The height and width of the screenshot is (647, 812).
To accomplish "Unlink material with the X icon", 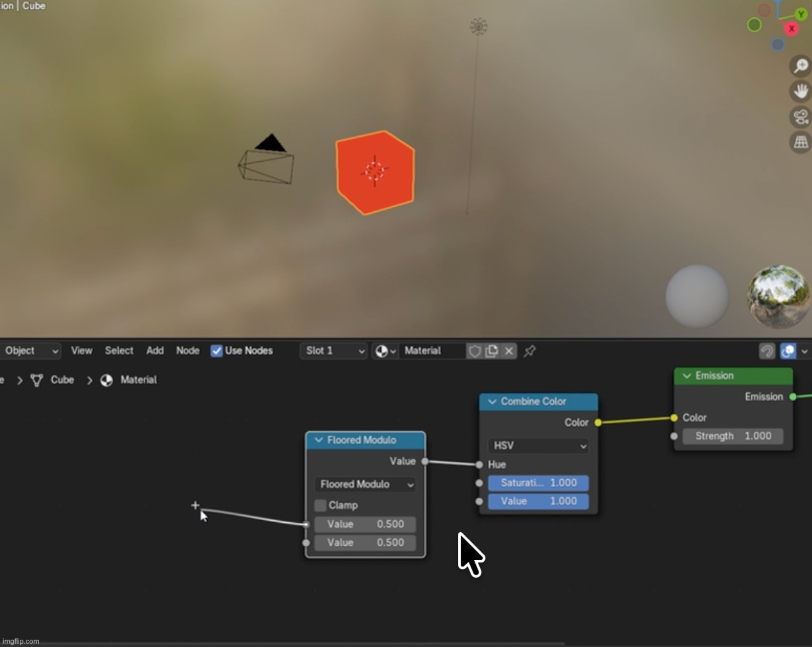I will point(509,351).
